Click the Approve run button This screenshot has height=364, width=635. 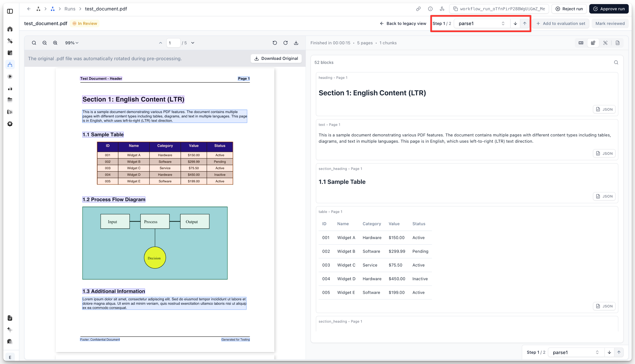coord(609,9)
